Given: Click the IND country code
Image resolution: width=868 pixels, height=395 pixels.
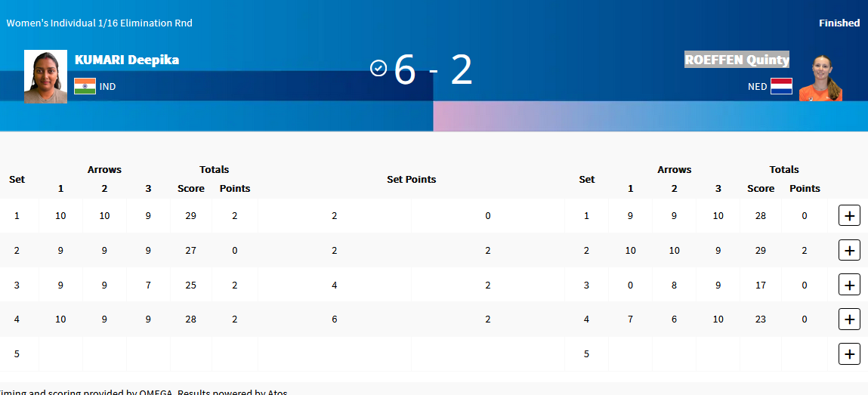Looking at the screenshot, I should [107, 87].
